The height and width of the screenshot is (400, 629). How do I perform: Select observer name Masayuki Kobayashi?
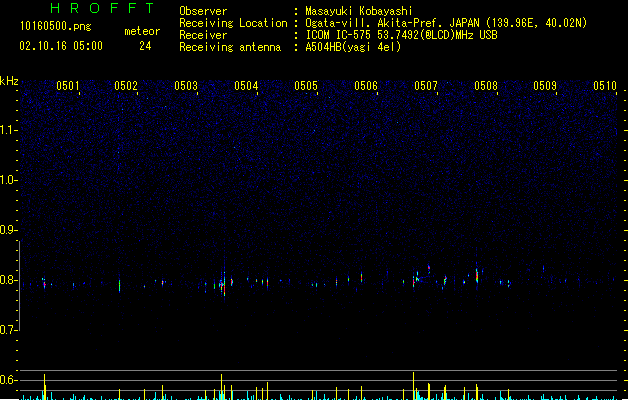coord(359,11)
